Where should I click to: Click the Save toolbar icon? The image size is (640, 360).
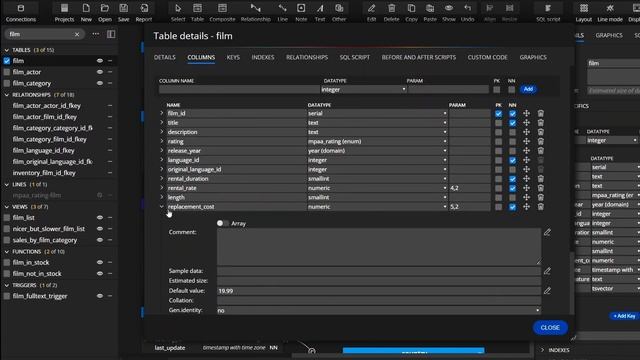[123, 12]
